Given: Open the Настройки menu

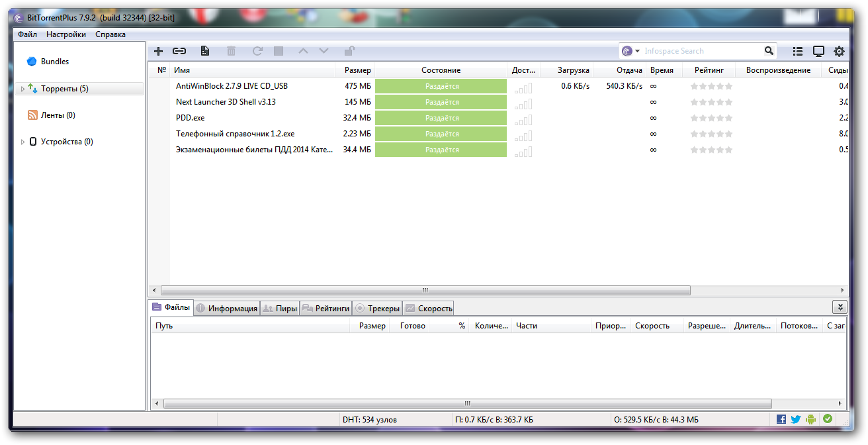Looking at the screenshot, I should tap(65, 34).
